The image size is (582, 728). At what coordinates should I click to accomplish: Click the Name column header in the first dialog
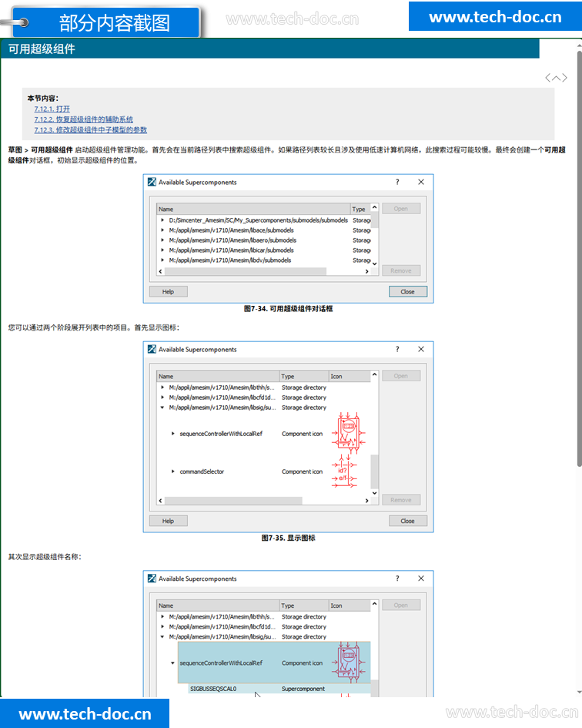(x=253, y=209)
